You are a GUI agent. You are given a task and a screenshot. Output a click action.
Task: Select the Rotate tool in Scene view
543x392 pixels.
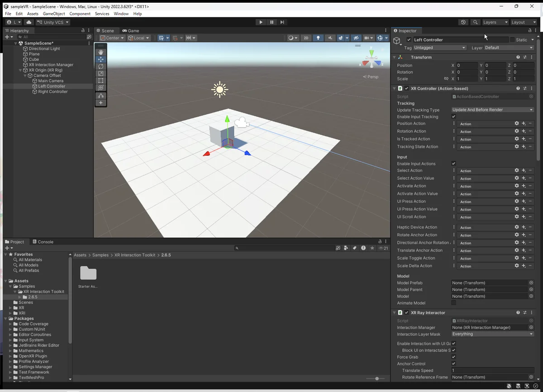[x=100, y=66]
